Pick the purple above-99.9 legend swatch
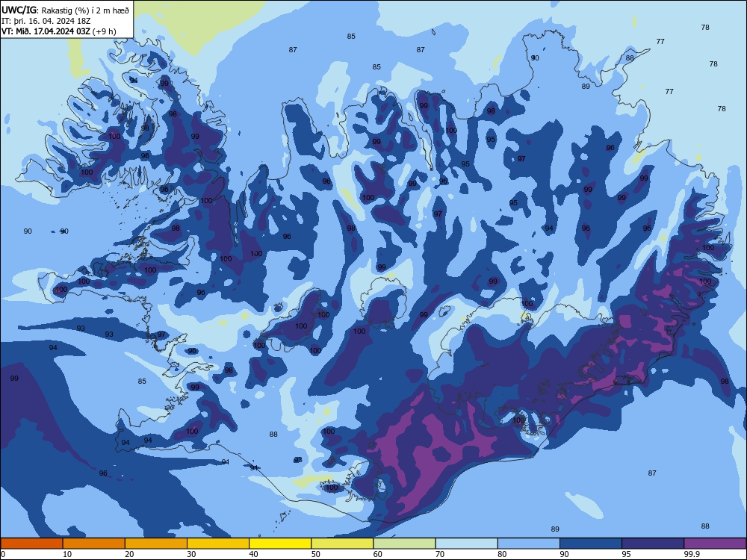Viewport: 747px width, 560px height. (715, 544)
